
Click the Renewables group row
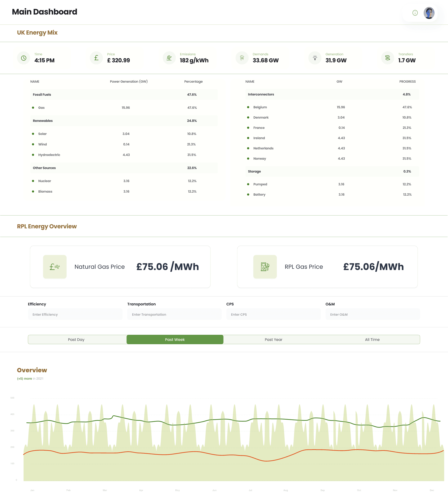coord(124,121)
